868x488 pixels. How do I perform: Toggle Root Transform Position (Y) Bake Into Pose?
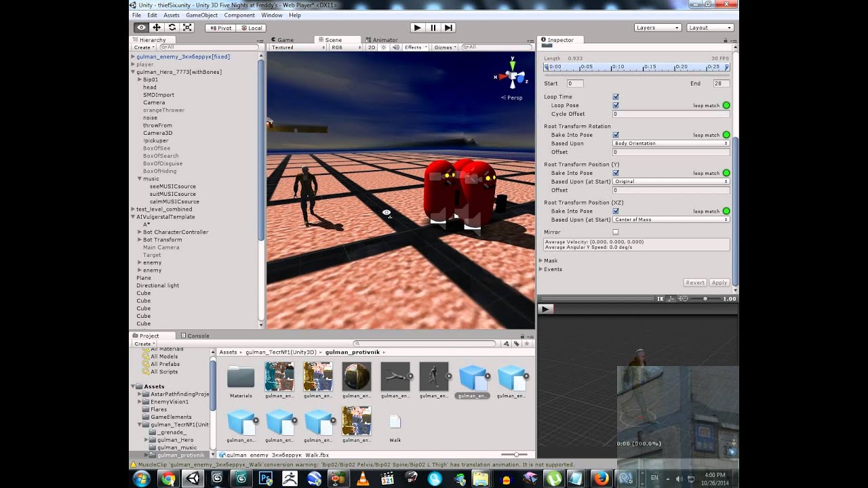click(x=616, y=173)
